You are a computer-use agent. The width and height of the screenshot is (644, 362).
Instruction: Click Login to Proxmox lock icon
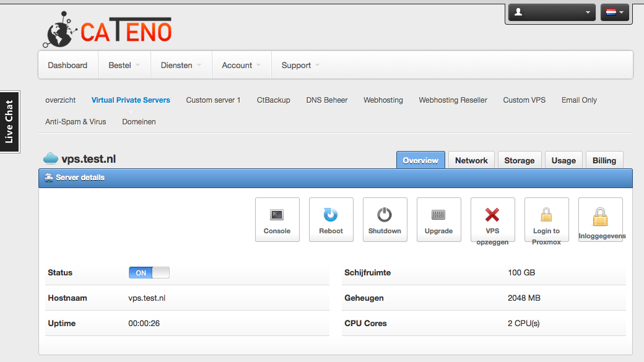(546, 215)
